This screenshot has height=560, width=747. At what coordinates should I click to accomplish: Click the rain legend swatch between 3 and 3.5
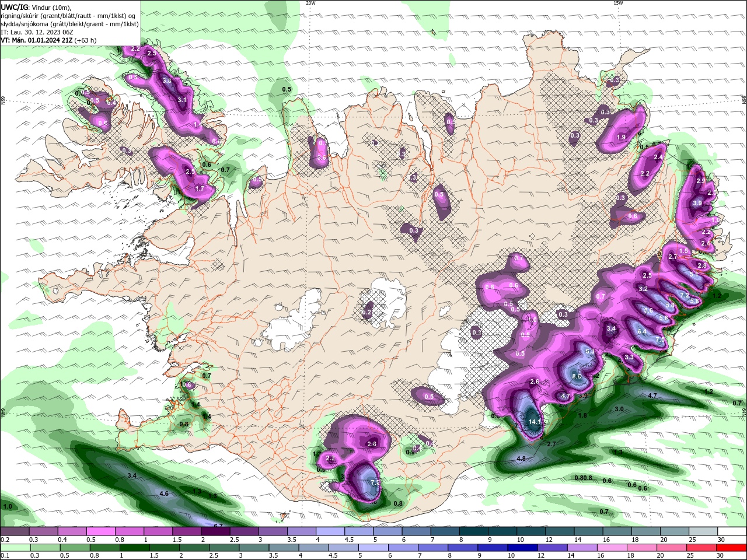pyautogui.click(x=253, y=548)
